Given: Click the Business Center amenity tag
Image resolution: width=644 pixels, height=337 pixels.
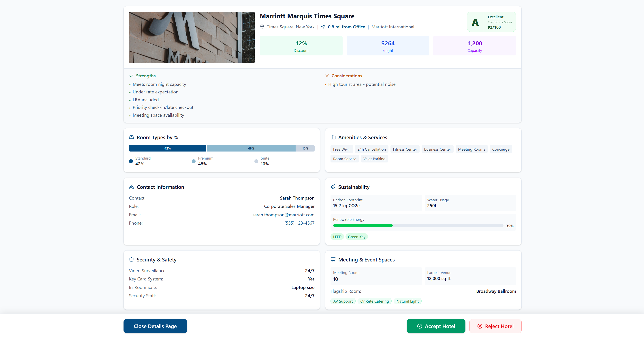Looking at the screenshot, I should tap(437, 149).
